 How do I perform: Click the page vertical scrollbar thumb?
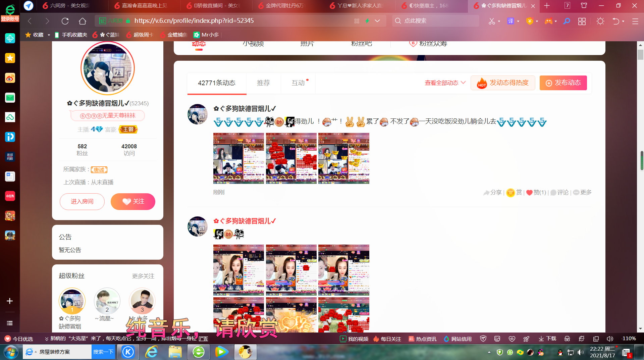click(640, 55)
